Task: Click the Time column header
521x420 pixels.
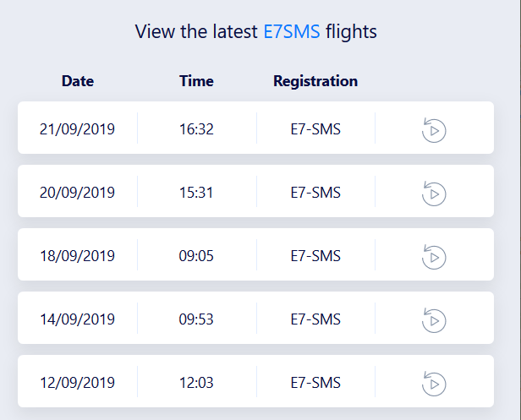Action: [196, 81]
